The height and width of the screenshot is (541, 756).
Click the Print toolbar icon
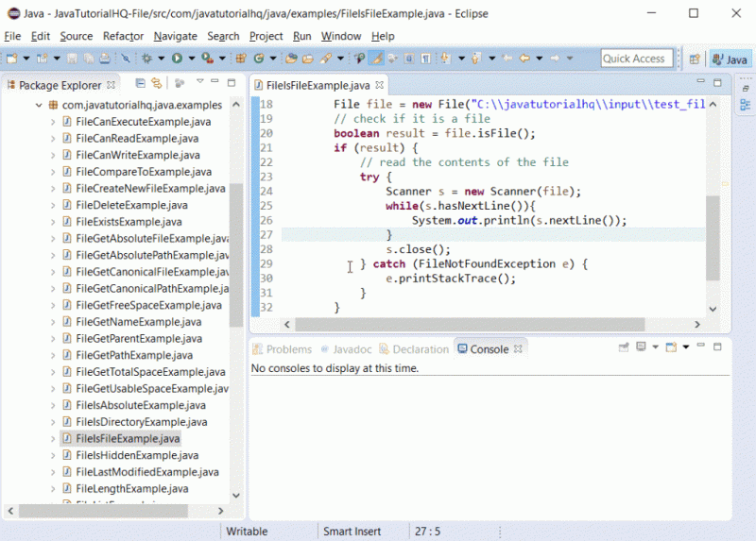pos(105,59)
